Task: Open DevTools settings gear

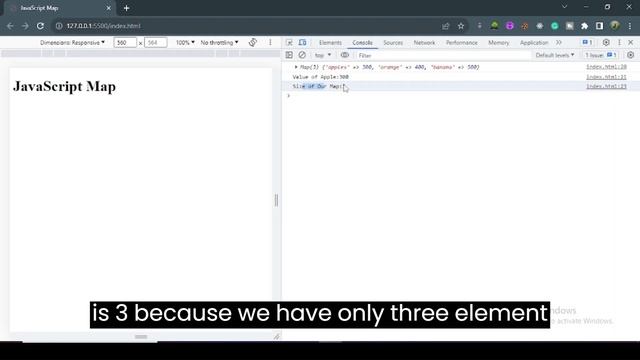Action: 606,42
